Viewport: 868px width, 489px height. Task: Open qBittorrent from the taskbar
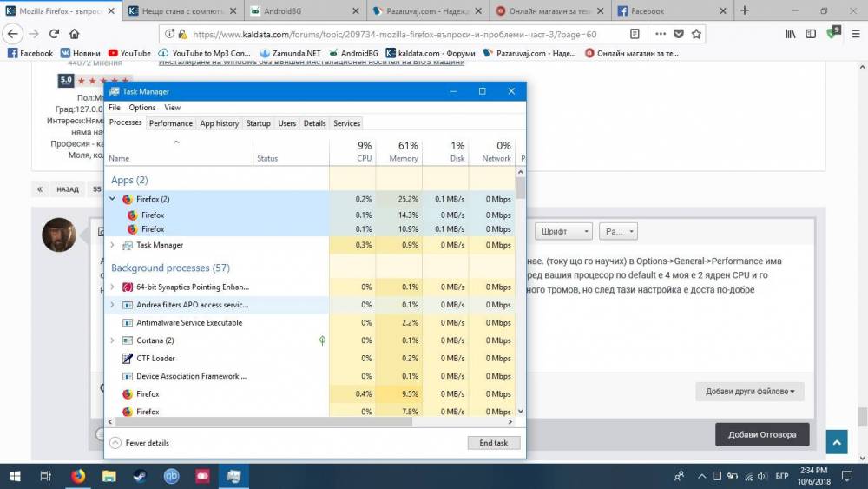(x=172, y=476)
